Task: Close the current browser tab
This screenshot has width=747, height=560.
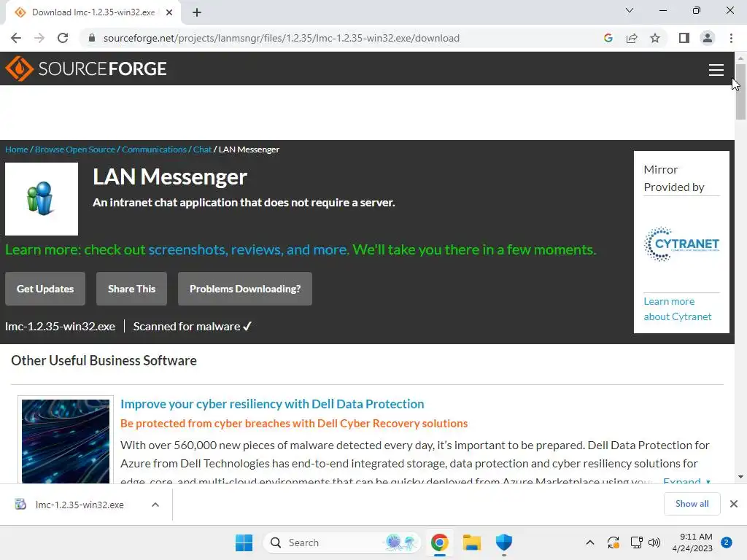Action: click(169, 12)
